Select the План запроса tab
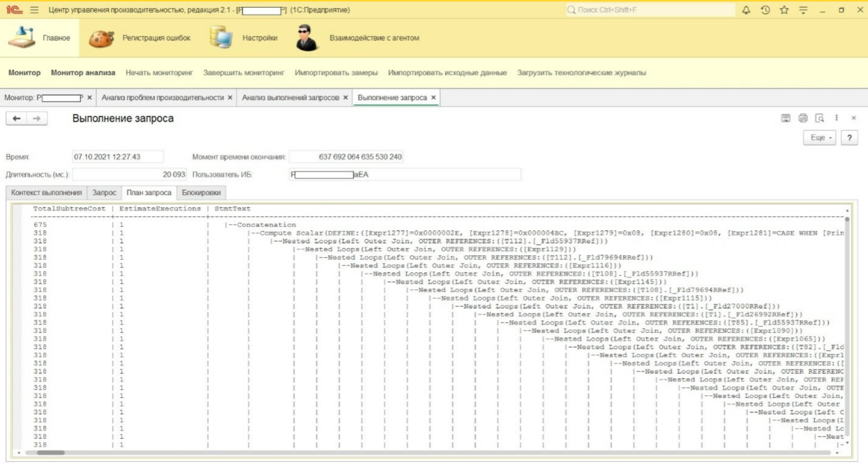868x465 pixels. (x=149, y=193)
